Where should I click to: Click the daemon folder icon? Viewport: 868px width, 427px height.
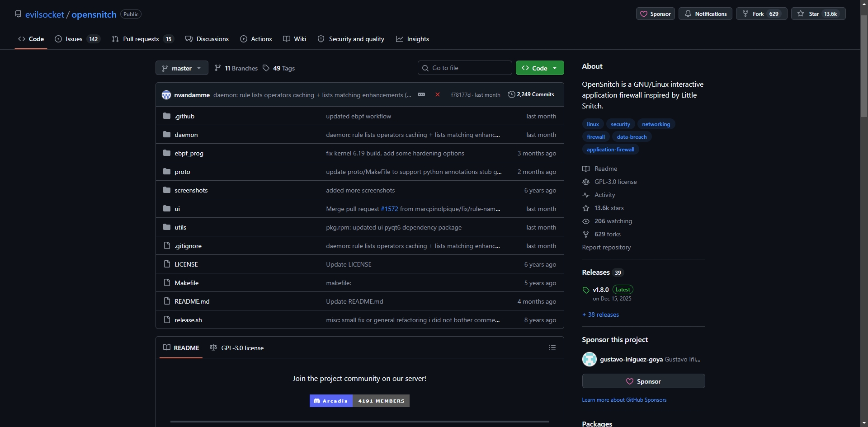coord(167,135)
